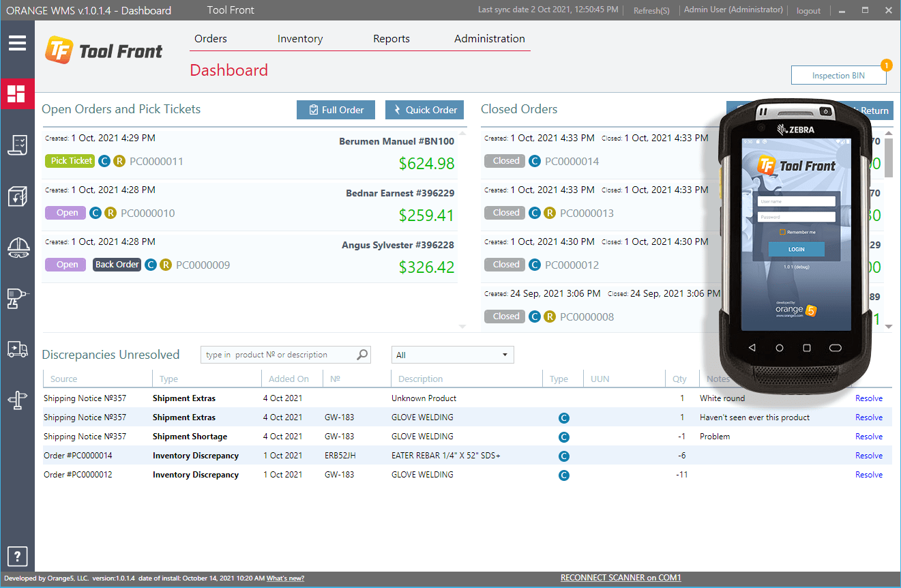Click the Full Order button
Screen dimensions: 901x588
pos(336,110)
